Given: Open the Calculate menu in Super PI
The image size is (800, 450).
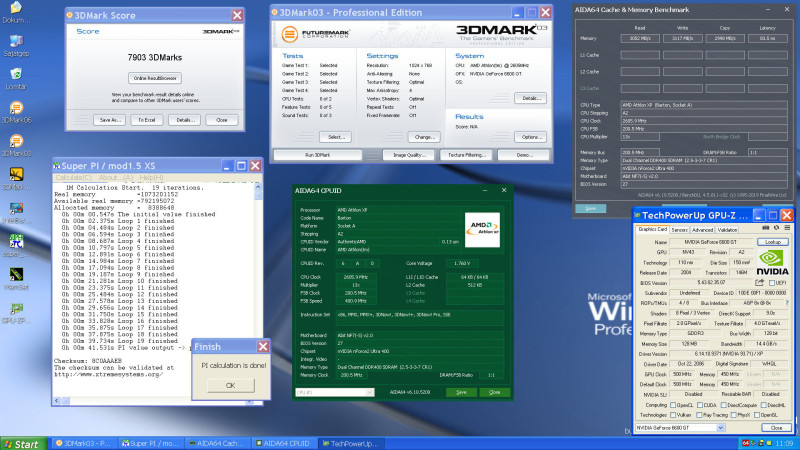Looking at the screenshot, I should tap(73, 178).
